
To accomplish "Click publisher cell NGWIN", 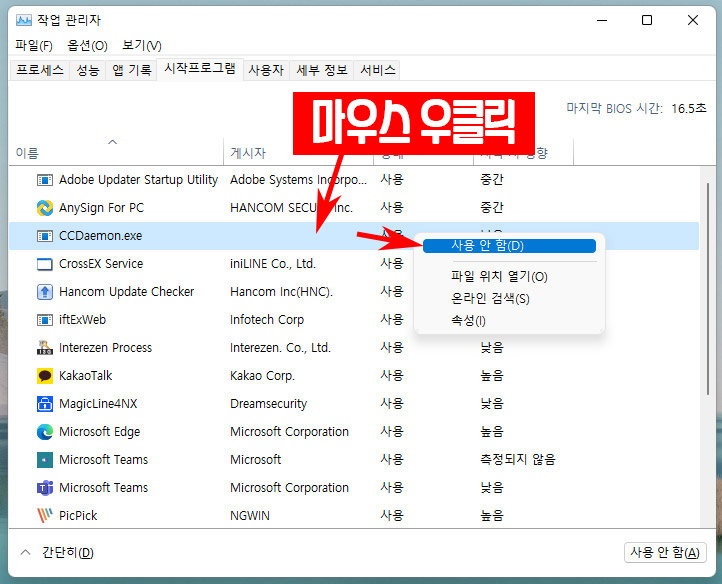I will [250, 515].
